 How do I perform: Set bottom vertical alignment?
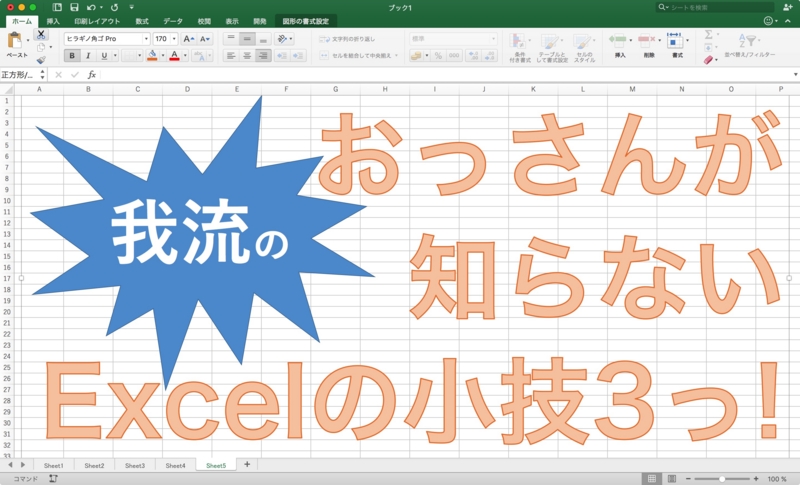click(x=263, y=39)
